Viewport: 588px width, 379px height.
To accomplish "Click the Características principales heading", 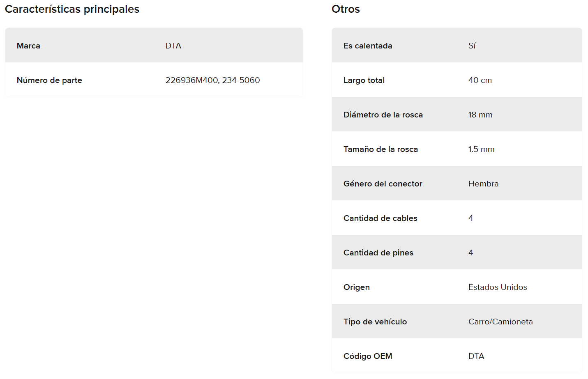I will coord(72,9).
